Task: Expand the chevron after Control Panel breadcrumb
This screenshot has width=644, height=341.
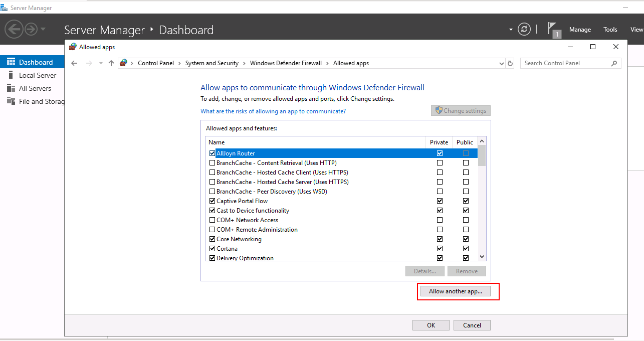Action: (x=180, y=63)
